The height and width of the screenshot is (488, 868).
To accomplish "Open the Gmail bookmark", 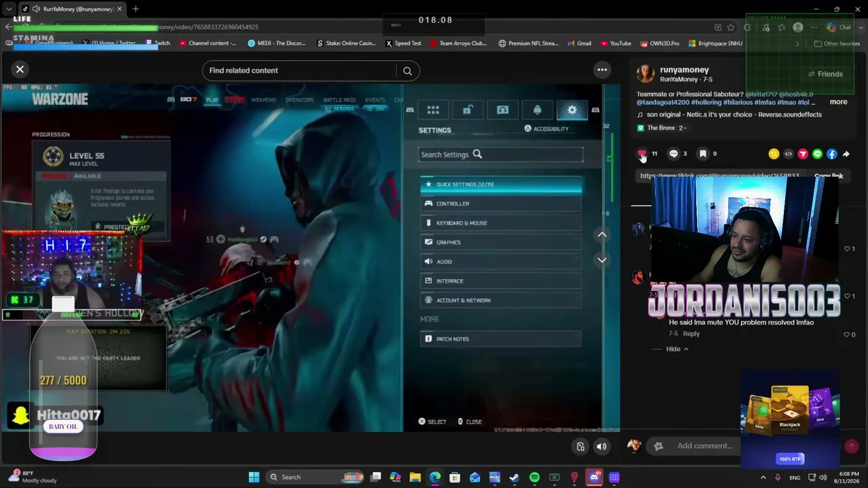I will point(579,43).
